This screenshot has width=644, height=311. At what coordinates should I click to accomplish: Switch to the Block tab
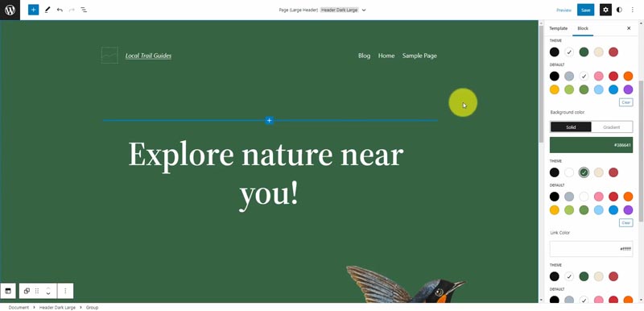click(x=583, y=28)
